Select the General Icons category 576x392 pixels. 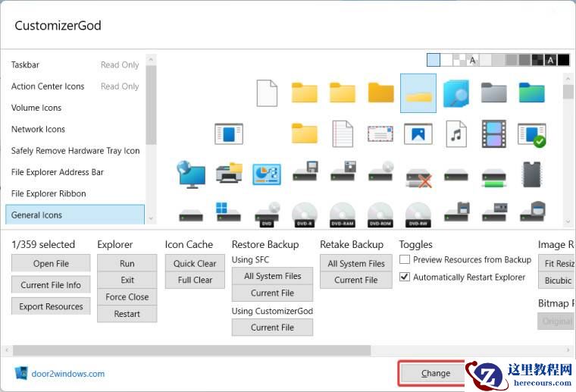coord(75,215)
